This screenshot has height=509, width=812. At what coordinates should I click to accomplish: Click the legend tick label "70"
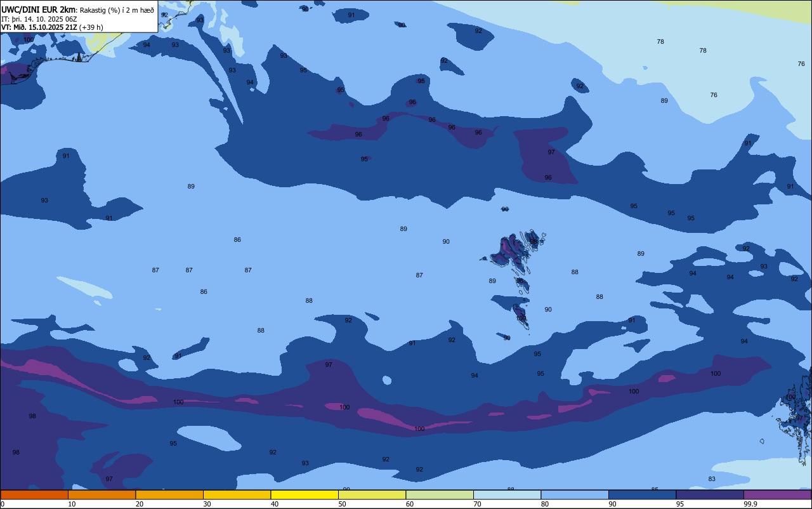pos(477,504)
